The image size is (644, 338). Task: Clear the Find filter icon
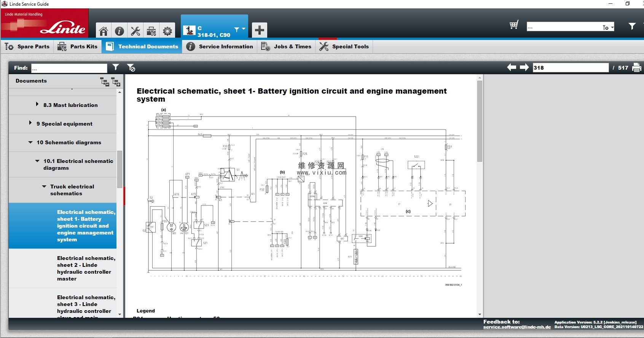[131, 68]
